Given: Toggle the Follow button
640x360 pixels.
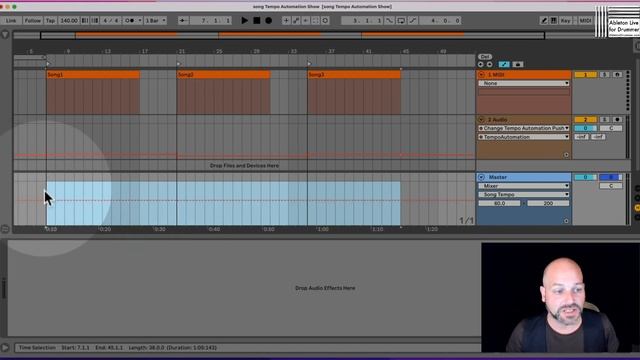Looking at the screenshot, I should click(32, 20).
